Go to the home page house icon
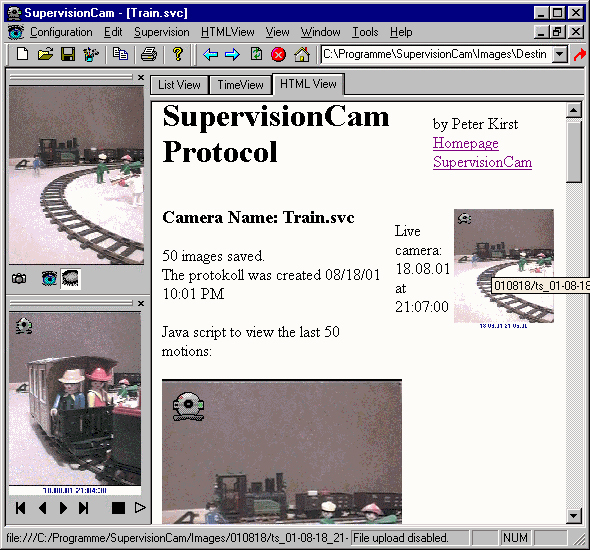 coord(302,55)
